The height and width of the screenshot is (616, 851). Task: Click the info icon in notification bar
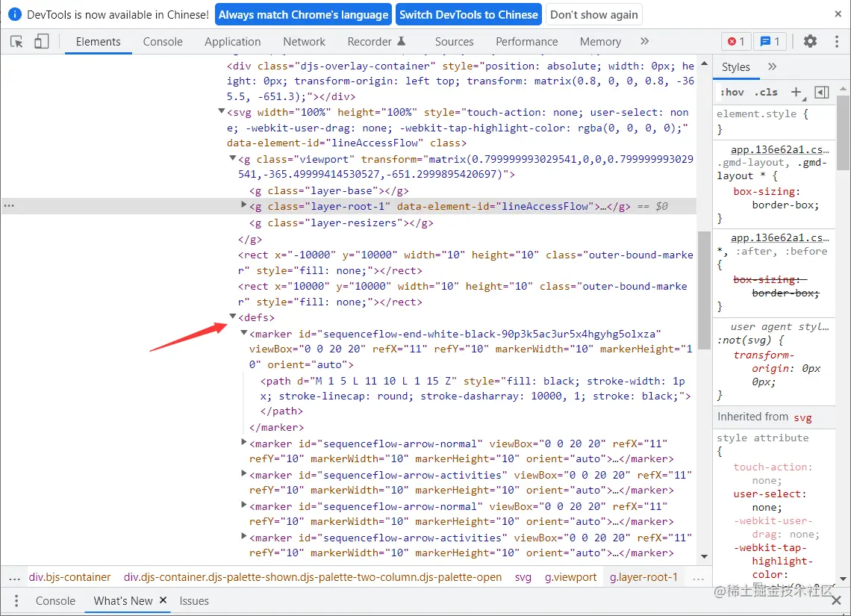[x=15, y=14]
